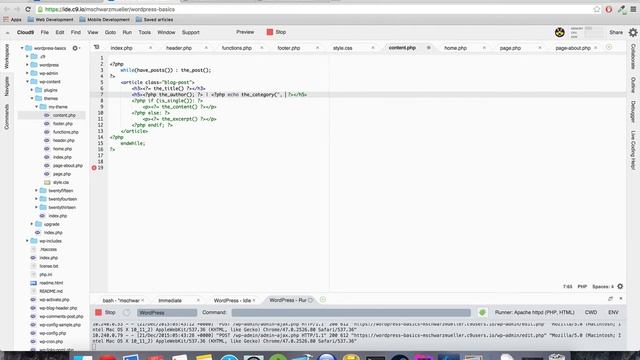
Task: Open the Collaborate side panel
Action: coord(633,56)
